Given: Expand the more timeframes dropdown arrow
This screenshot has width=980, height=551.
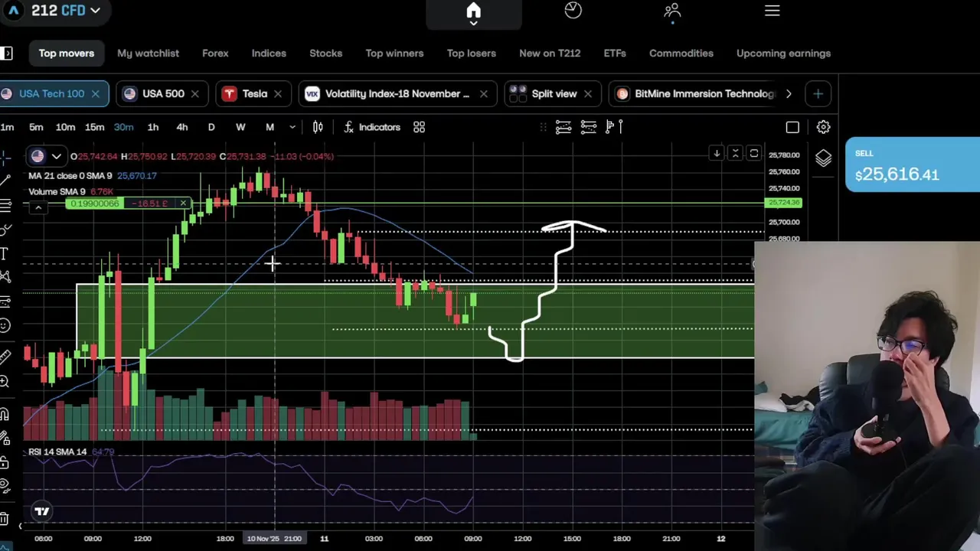Looking at the screenshot, I should [292, 127].
